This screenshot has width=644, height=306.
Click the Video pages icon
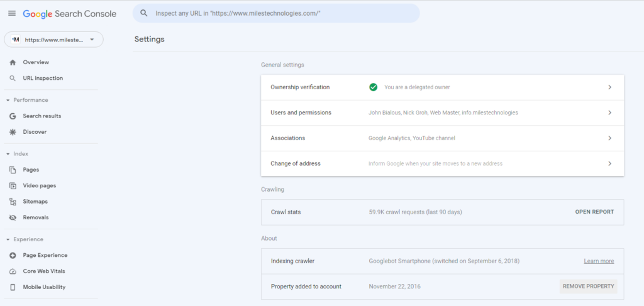13,186
